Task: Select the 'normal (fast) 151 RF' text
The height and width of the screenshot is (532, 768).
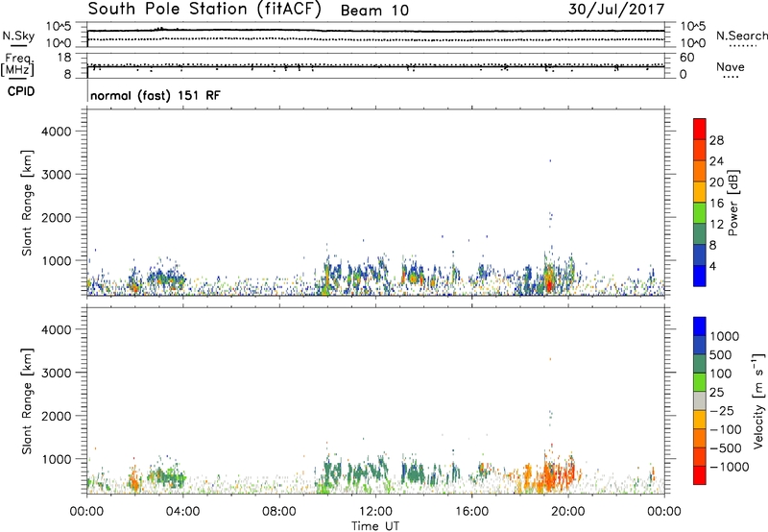Action: coord(156,95)
